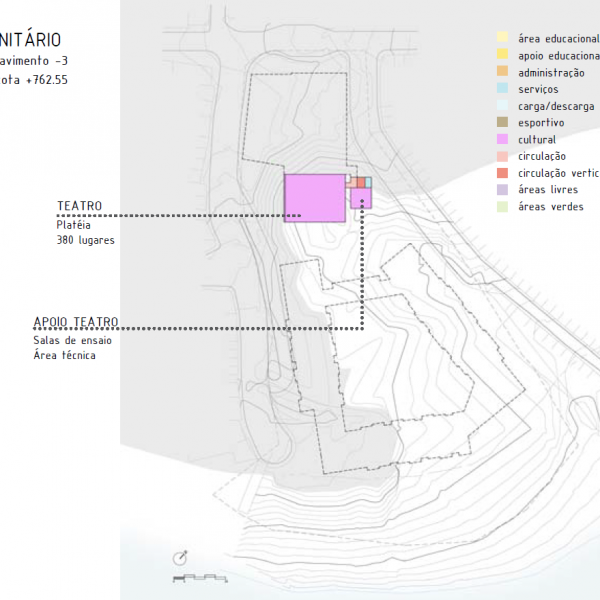Click the red vertical circulation block on plan
Image resolution: width=600 pixels, height=600 pixels.
tap(360, 182)
